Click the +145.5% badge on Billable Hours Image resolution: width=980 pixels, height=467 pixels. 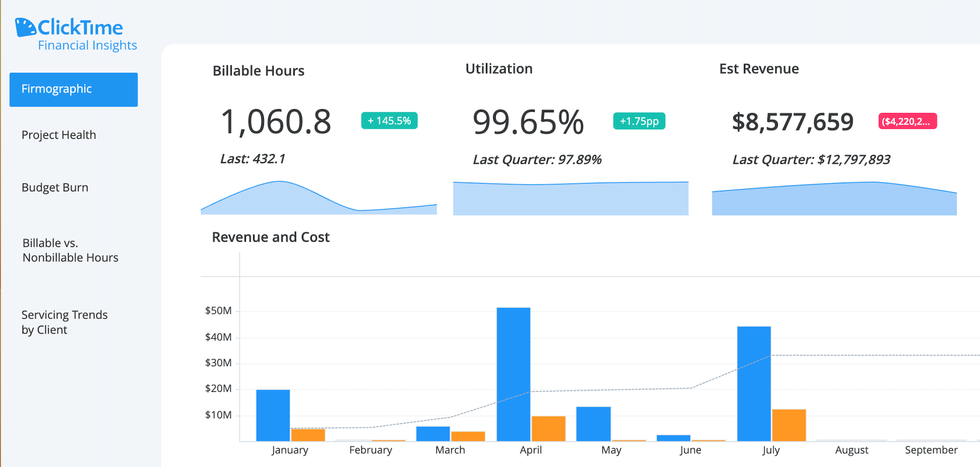pyautogui.click(x=388, y=121)
